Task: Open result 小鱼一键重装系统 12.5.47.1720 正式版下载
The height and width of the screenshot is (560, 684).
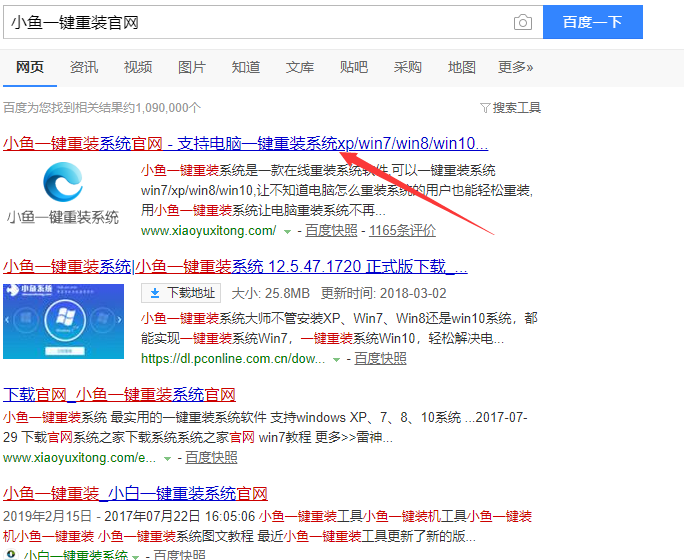Action: (235, 266)
